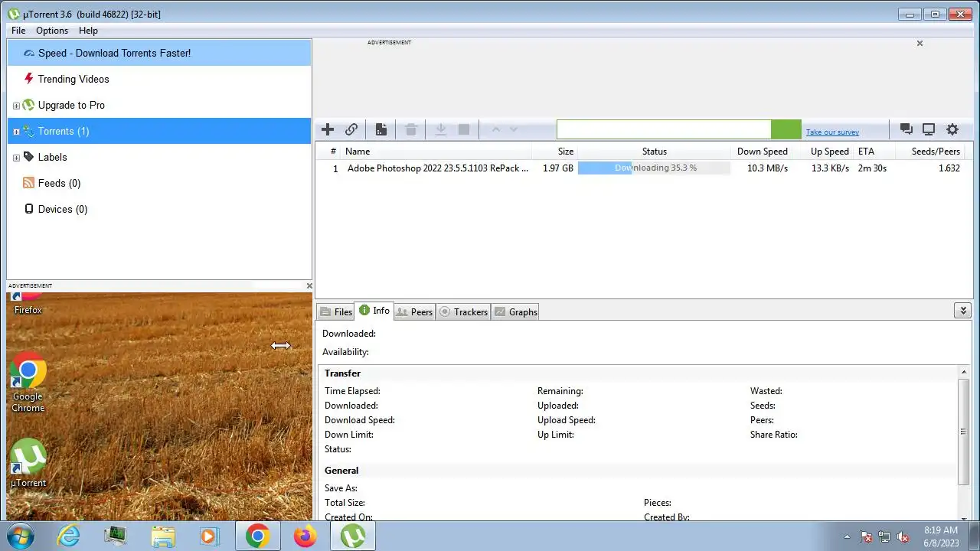Image resolution: width=980 pixels, height=551 pixels.
Task: Click the Move Down Queue arrow
Action: click(x=514, y=129)
